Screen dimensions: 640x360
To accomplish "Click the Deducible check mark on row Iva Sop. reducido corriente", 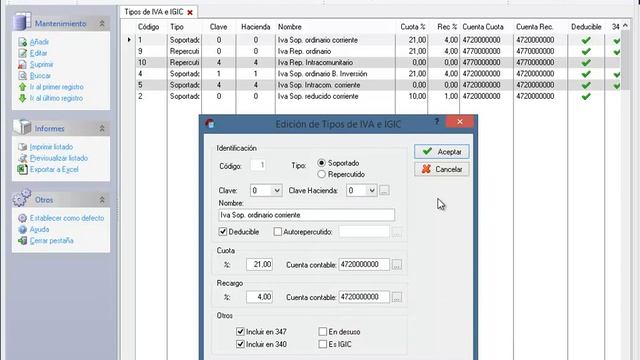I will [x=586, y=96].
